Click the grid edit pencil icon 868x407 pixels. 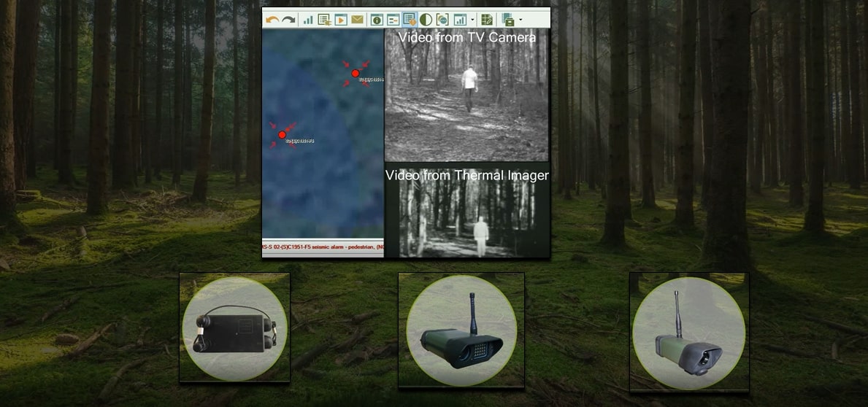coord(487,20)
